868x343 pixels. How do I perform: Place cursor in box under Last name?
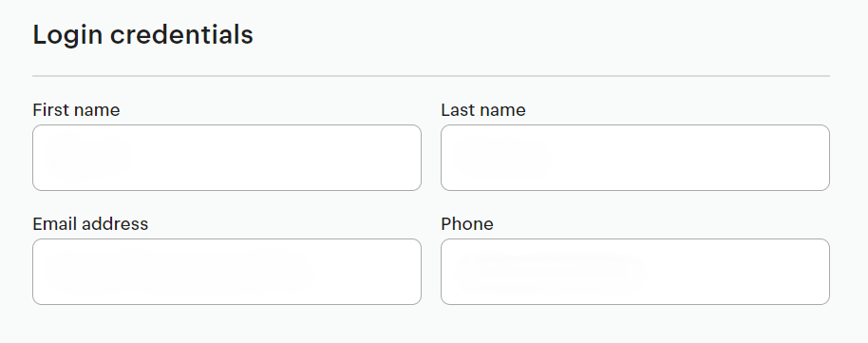[x=635, y=158]
